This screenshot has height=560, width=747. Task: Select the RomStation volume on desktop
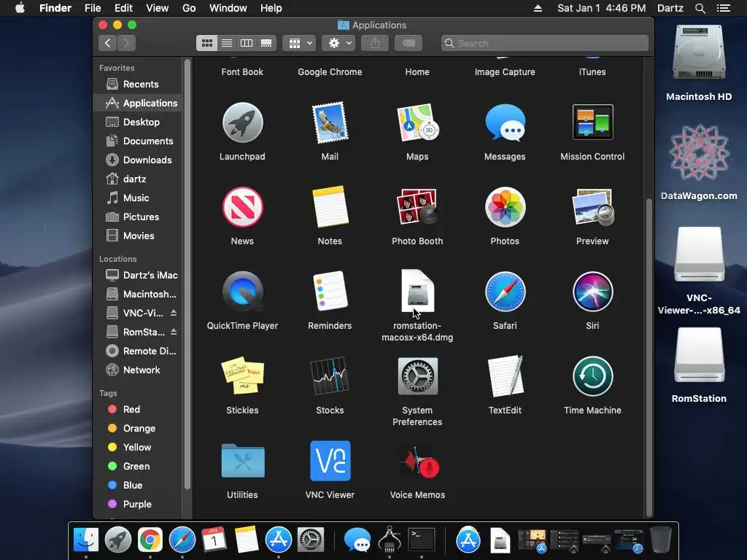pos(699,355)
